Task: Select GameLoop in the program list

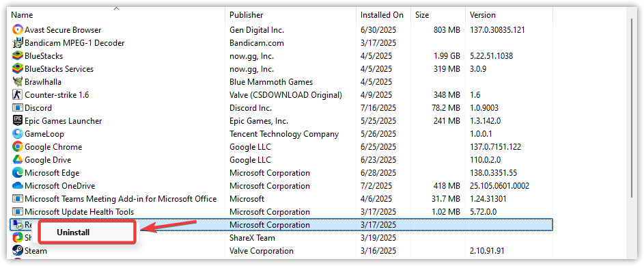Action: [44, 134]
